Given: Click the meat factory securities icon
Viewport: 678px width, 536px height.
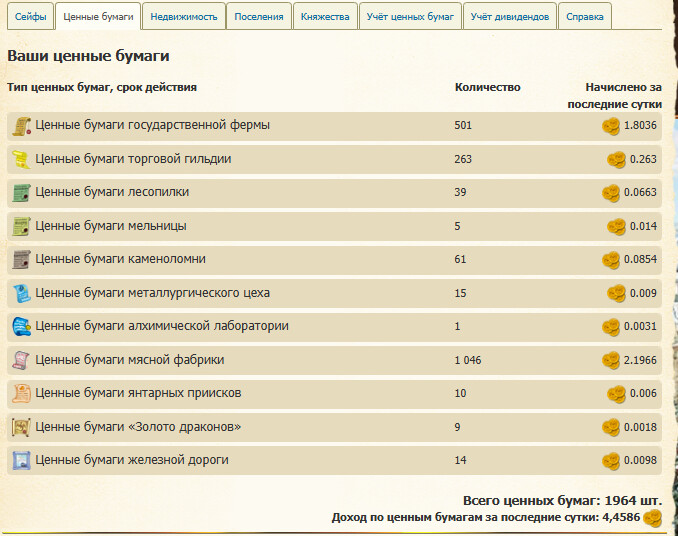Looking at the screenshot, I should click(x=21, y=360).
